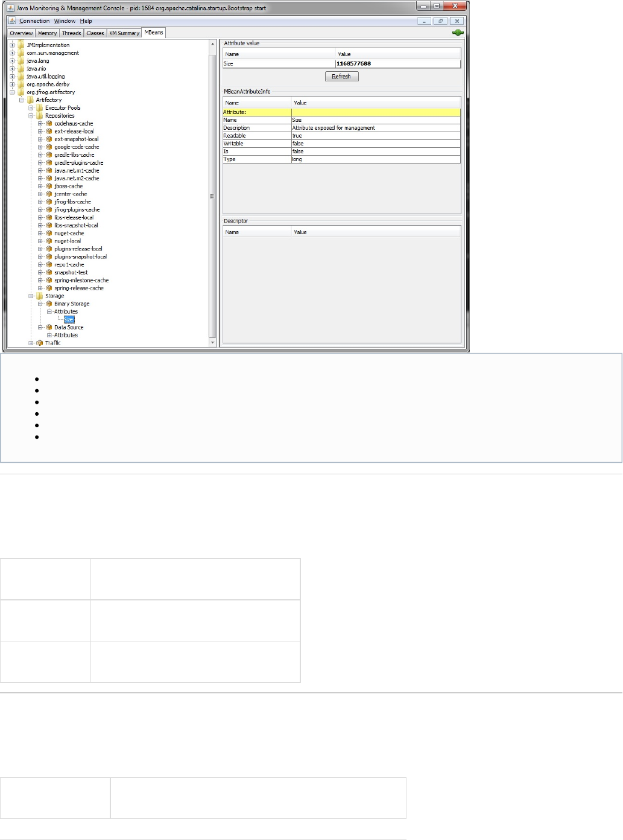The image size is (623, 840).
Task: Collapse the Artifactory folder node
Action: tap(22, 100)
